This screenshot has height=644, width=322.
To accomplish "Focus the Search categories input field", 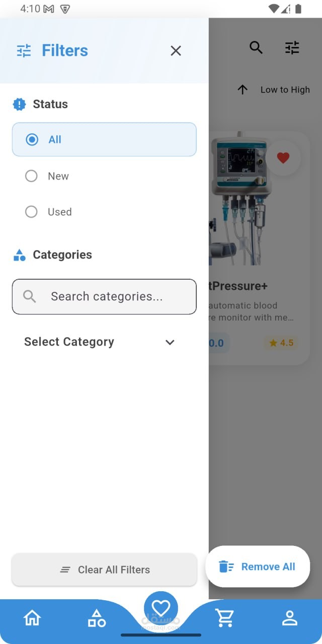I will tap(104, 296).
